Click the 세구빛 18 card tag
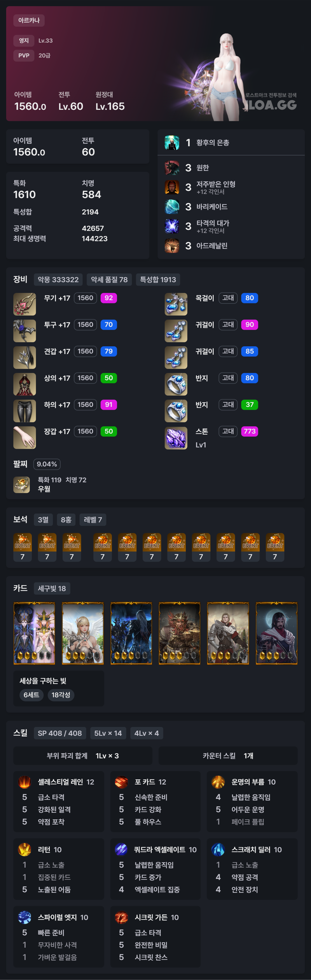This screenshot has height=980, width=311. coord(52,588)
